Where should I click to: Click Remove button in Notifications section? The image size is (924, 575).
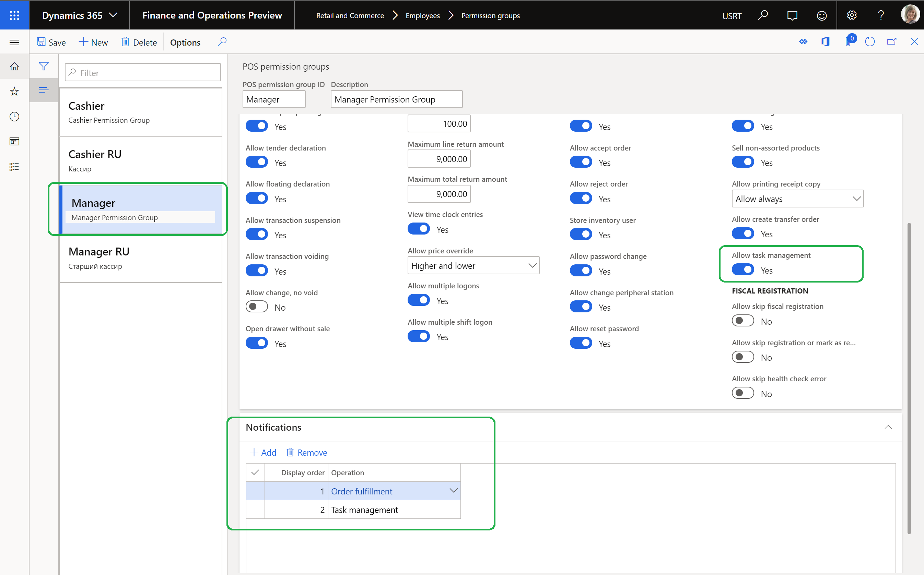click(307, 452)
